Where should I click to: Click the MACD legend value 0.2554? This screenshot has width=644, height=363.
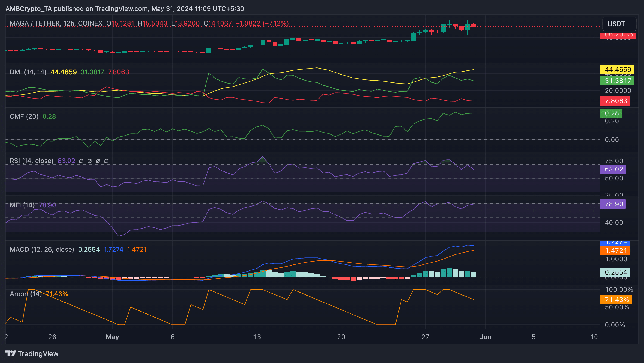(x=89, y=250)
